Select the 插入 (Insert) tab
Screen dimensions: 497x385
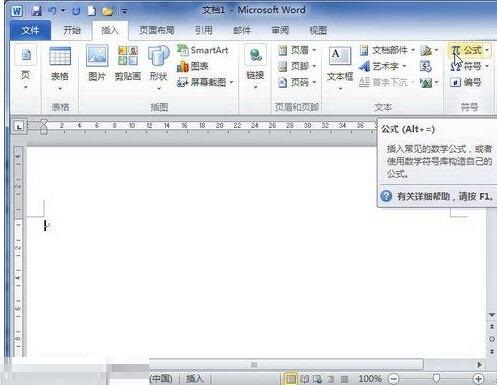point(110,31)
